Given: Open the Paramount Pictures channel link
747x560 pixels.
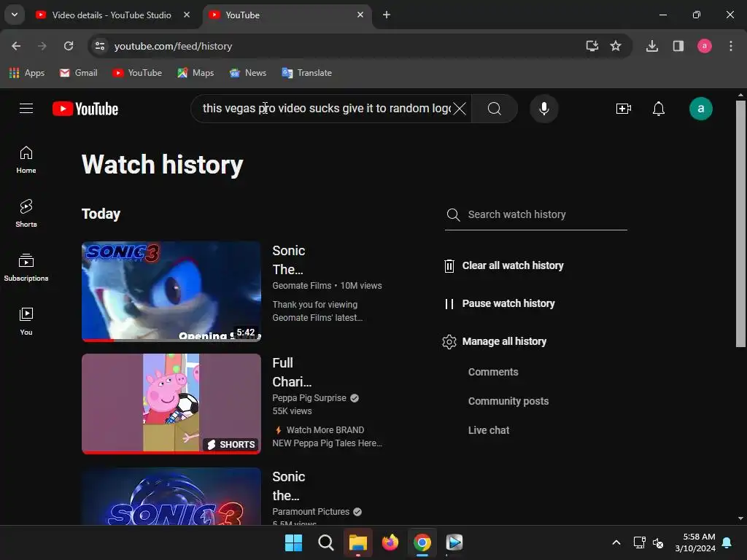Looking at the screenshot, I should pyautogui.click(x=311, y=512).
